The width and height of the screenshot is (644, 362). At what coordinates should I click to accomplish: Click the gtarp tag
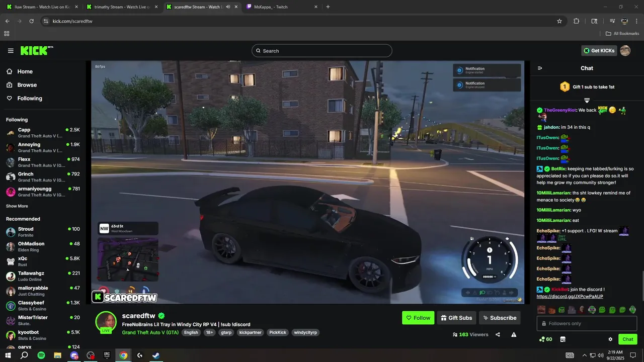226,332
